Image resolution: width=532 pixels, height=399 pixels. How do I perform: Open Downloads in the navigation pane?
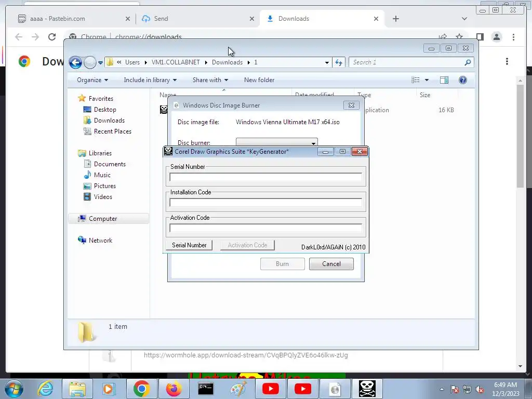point(109,121)
